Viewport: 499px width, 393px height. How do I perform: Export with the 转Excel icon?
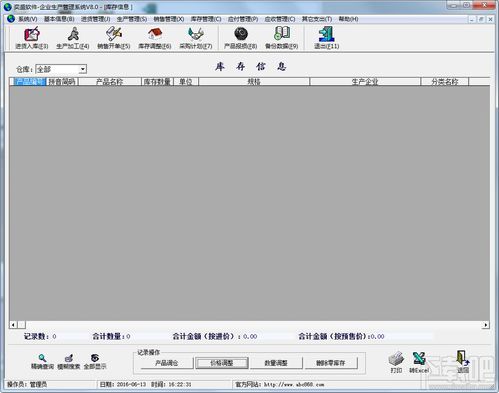[419, 362]
